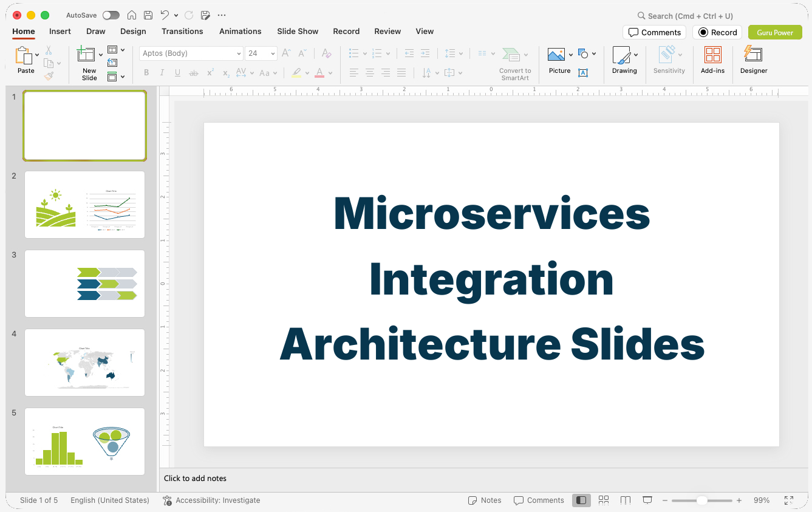
Task: Start Slide Show from status bar
Action: [x=647, y=500]
